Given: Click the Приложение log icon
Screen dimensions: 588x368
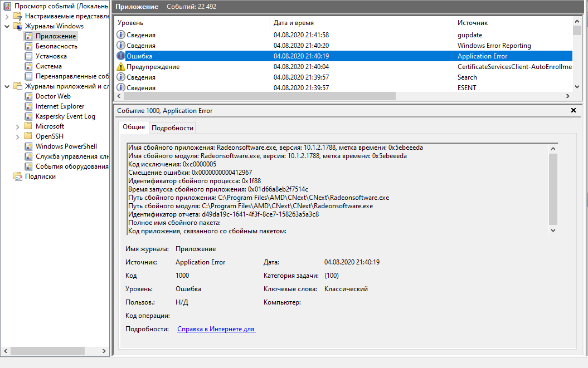Looking at the screenshot, I should pyautogui.click(x=28, y=36).
